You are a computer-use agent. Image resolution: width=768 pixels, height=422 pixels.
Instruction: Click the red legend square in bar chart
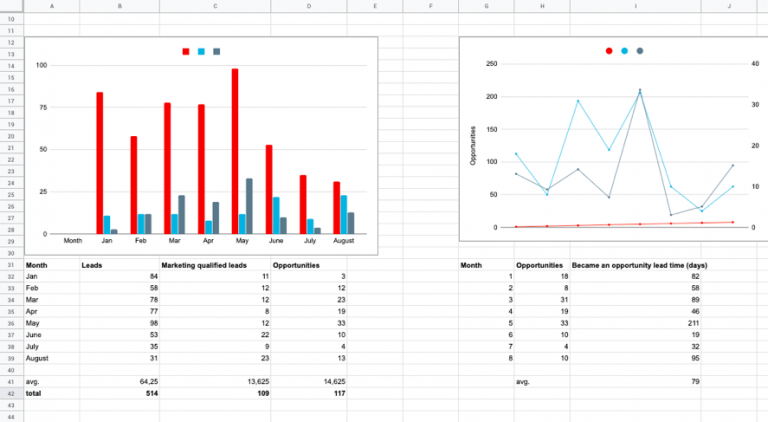[186, 51]
